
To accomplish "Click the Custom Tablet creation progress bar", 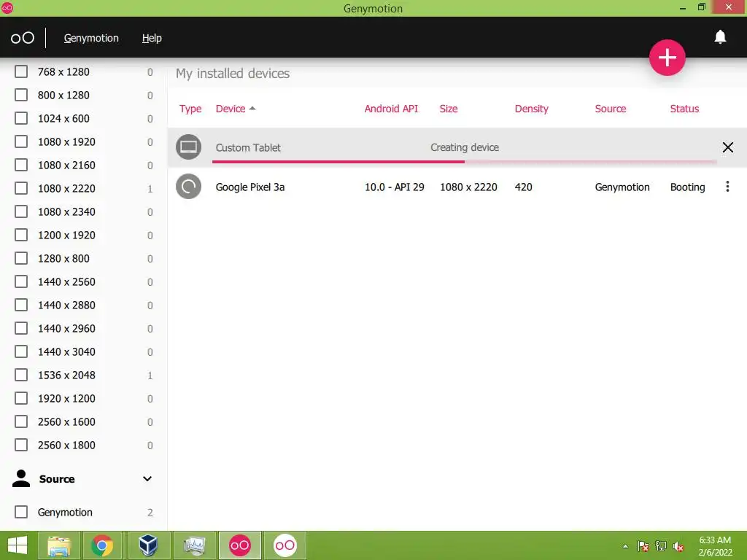I will point(465,162).
